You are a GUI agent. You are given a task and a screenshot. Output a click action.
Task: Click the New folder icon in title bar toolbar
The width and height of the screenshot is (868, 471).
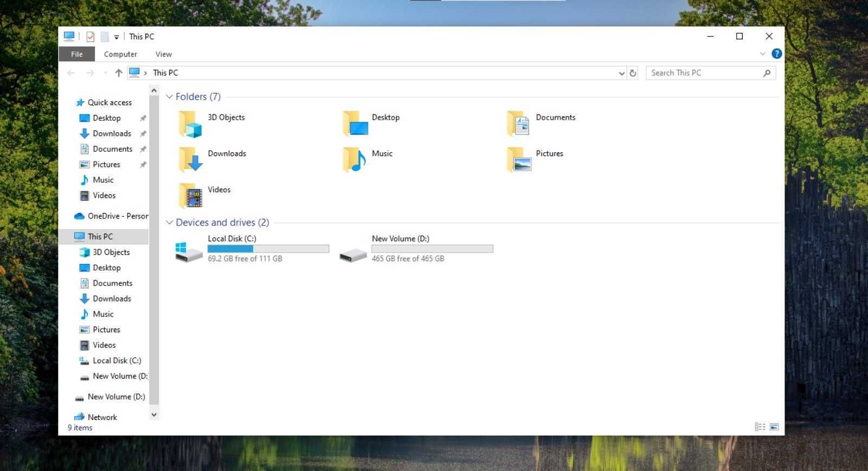[105, 36]
